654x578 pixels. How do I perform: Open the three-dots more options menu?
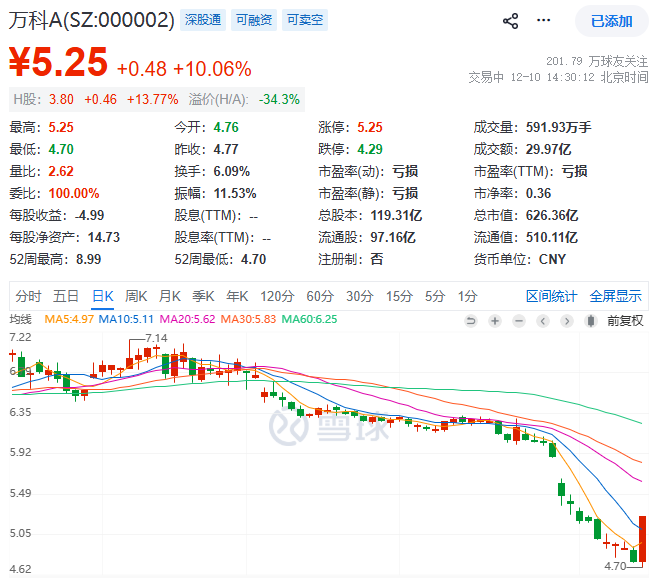tap(543, 20)
